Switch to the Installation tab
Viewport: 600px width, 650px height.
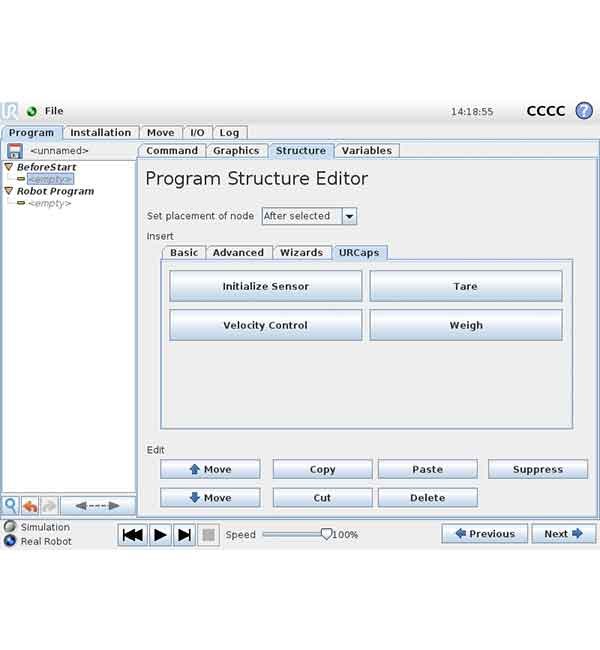pos(100,133)
